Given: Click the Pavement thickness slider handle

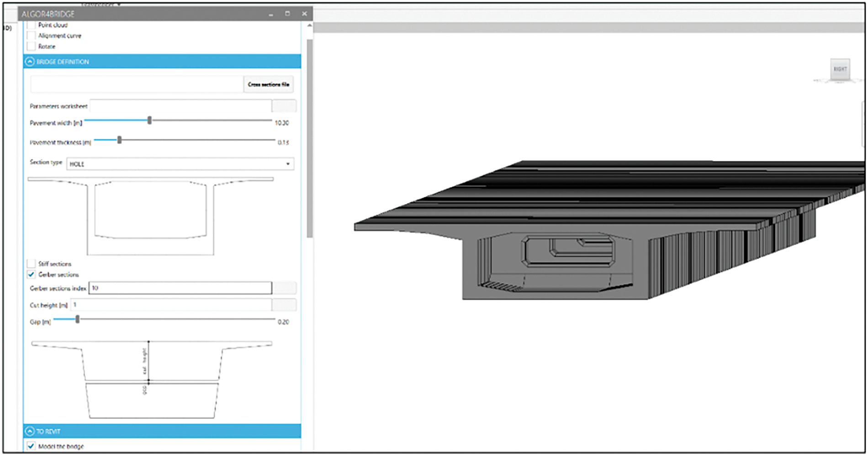Looking at the screenshot, I should [119, 140].
